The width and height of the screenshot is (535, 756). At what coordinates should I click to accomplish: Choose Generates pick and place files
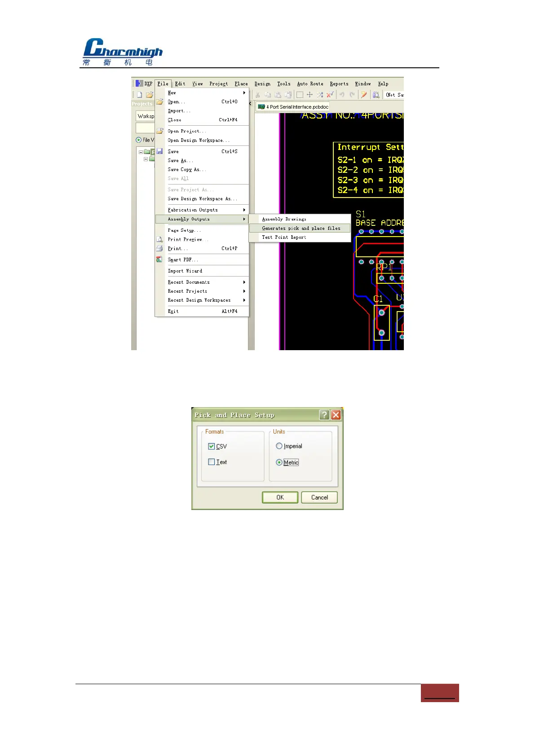(x=300, y=229)
